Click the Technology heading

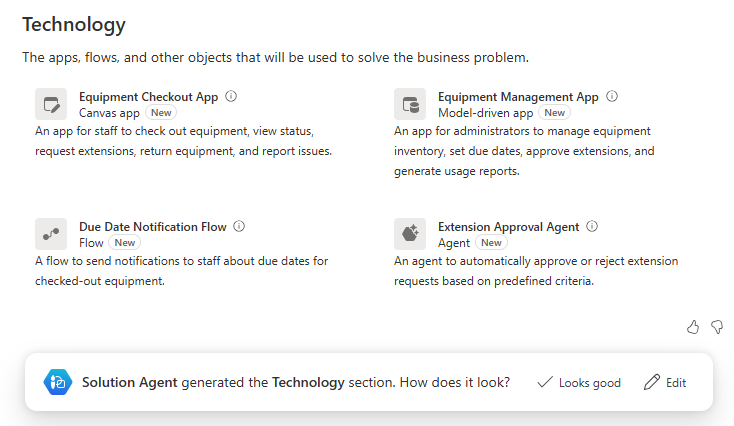pyautogui.click(x=74, y=25)
